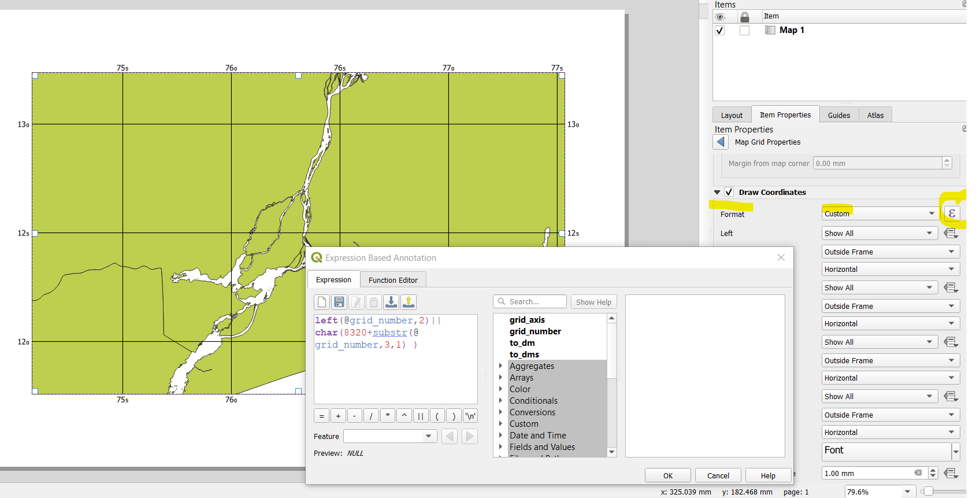Screen dimensions: 980x498
Task: Insert plus operator button
Action: point(338,416)
